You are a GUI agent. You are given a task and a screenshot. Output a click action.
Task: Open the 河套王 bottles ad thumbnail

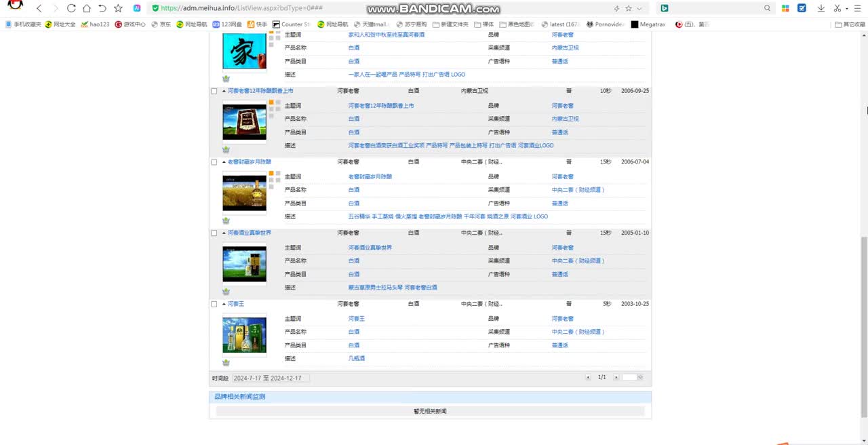point(244,335)
